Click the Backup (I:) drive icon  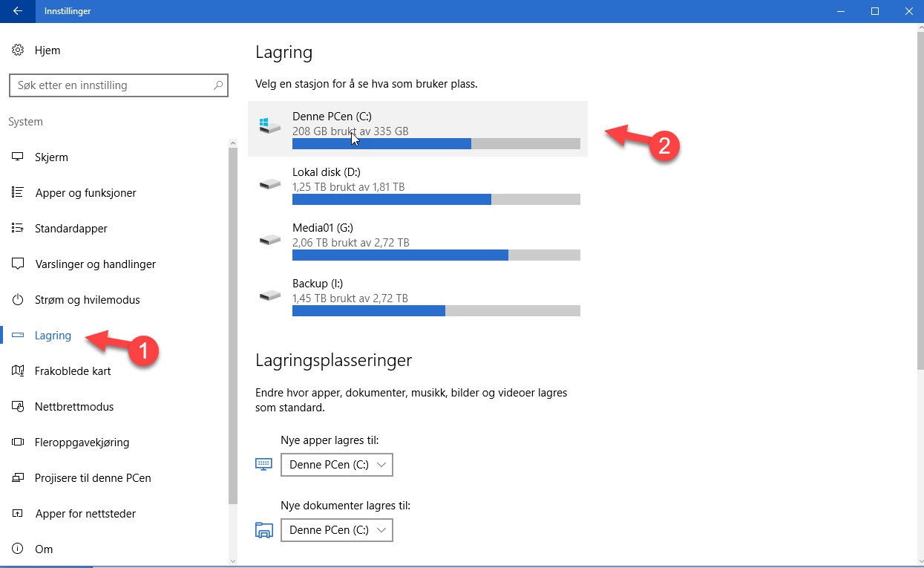[269, 295]
